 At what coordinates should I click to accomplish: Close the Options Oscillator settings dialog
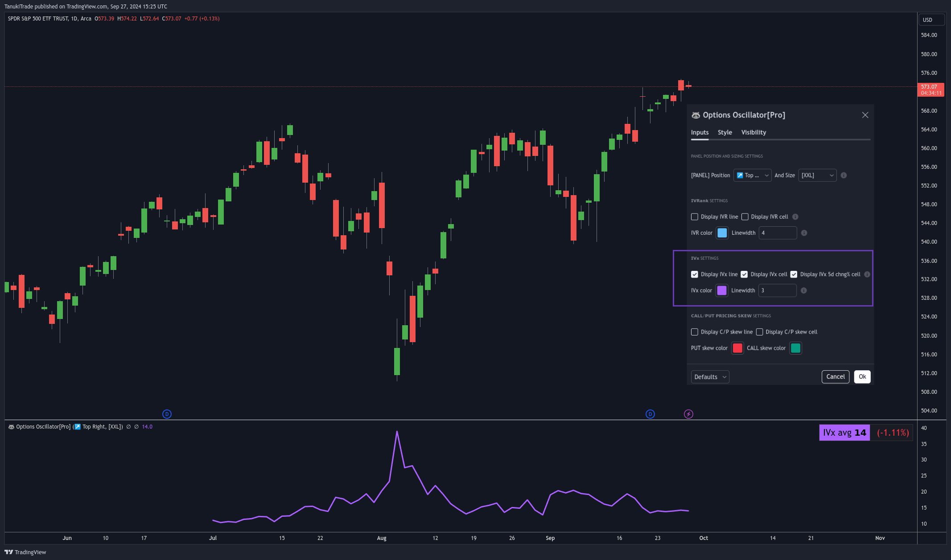pyautogui.click(x=865, y=115)
